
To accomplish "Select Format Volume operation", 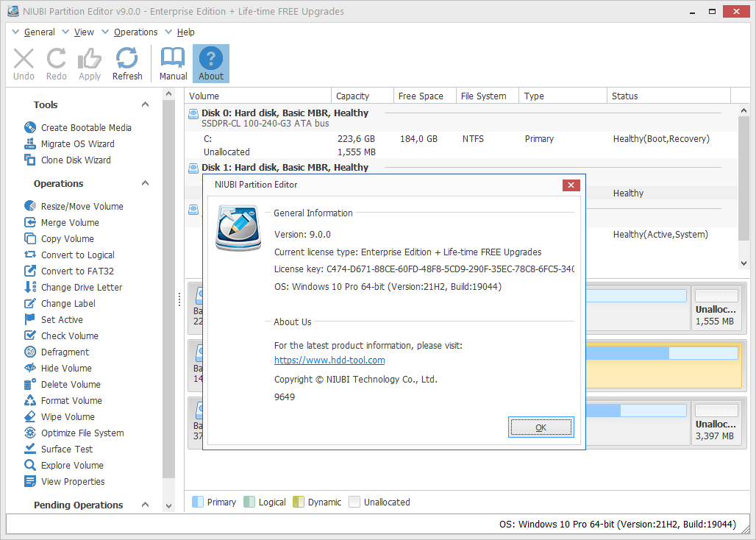I will click(x=63, y=401).
